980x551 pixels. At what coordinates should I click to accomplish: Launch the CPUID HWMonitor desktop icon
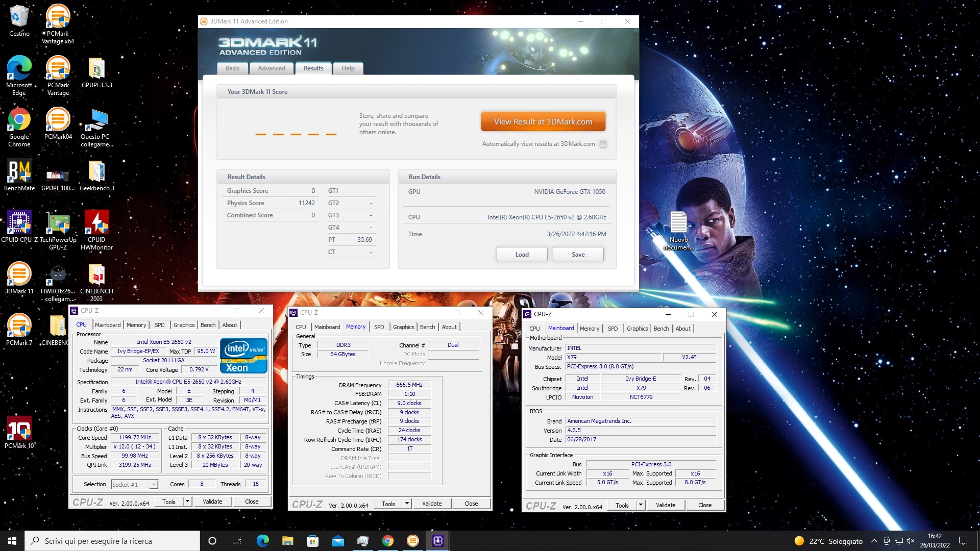96,230
